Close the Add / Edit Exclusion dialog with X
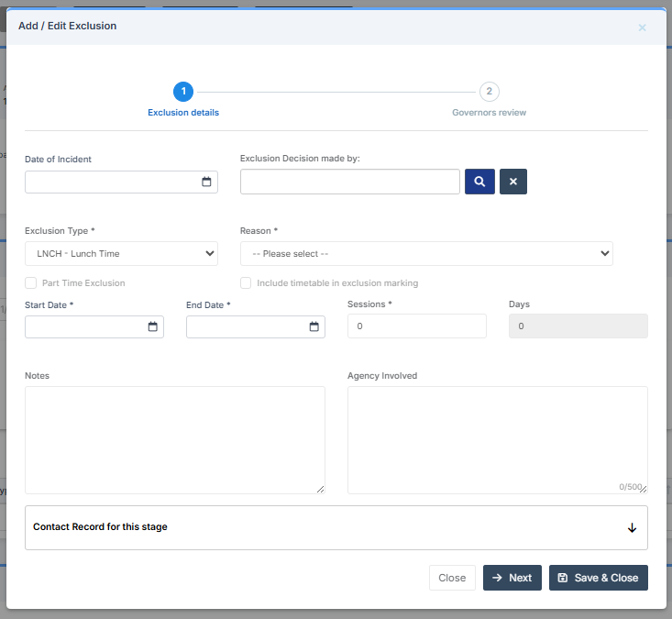The height and width of the screenshot is (619, 672). [642, 28]
